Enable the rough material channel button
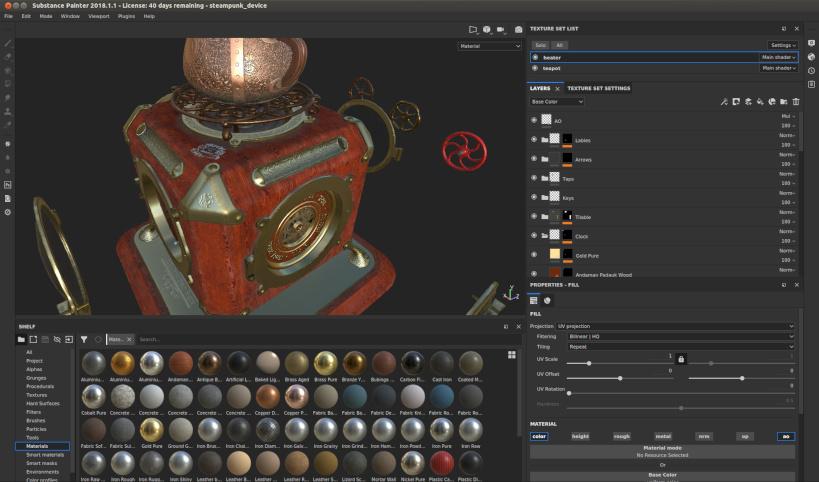This screenshot has width=819, height=482. click(622, 436)
